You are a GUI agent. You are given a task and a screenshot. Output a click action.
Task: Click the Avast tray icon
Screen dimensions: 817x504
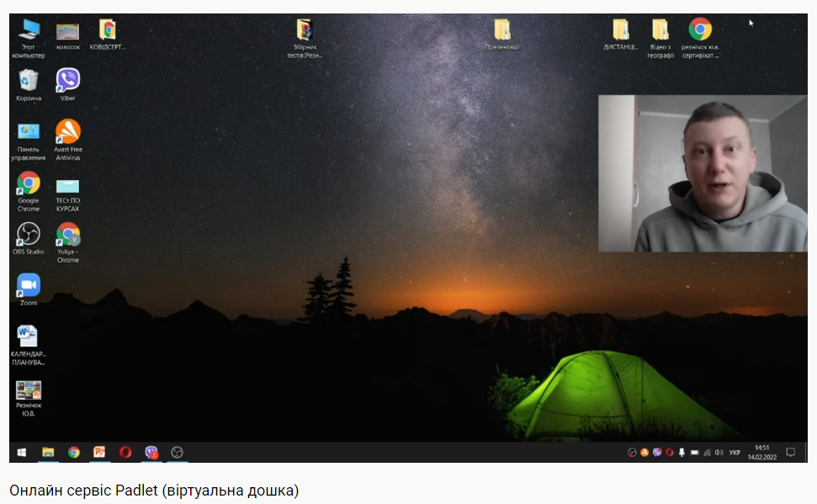coord(645,453)
